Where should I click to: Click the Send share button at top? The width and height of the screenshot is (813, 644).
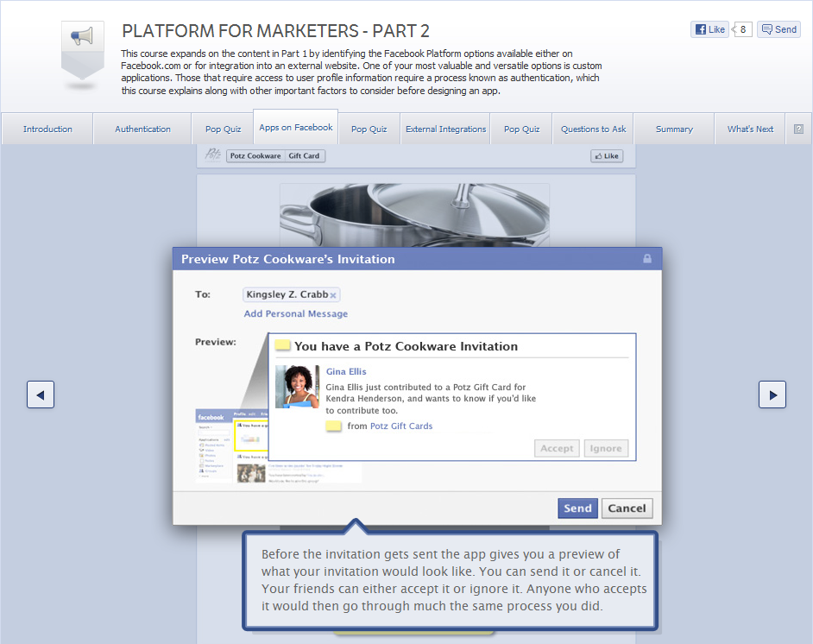click(x=778, y=29)
